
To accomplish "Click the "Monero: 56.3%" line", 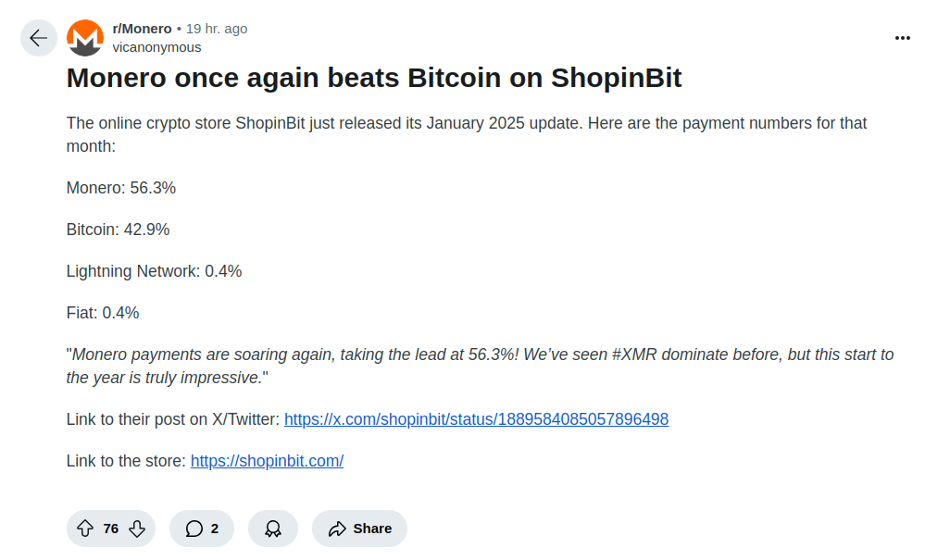I will (121, 188).
